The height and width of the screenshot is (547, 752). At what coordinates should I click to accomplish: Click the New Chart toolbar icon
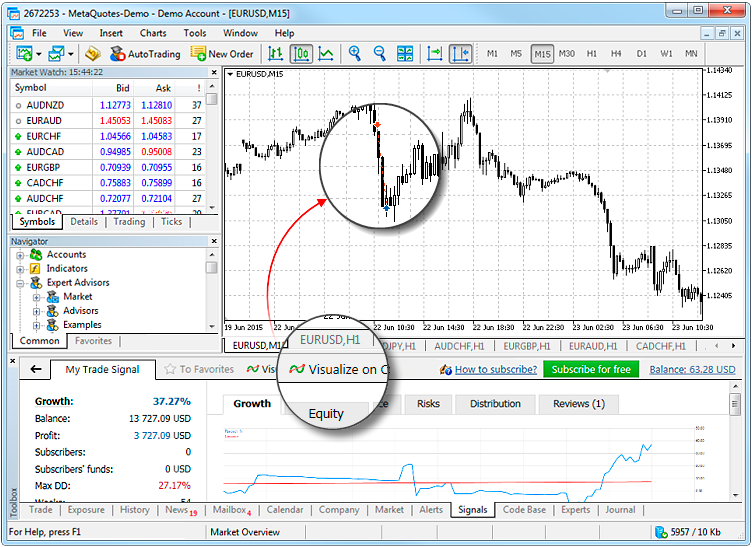point(24,54)
